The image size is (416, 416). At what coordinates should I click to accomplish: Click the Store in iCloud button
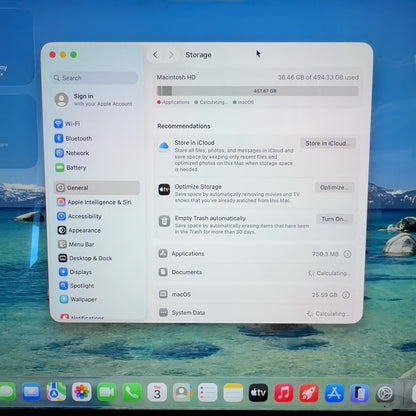click(x=328, y=143)
